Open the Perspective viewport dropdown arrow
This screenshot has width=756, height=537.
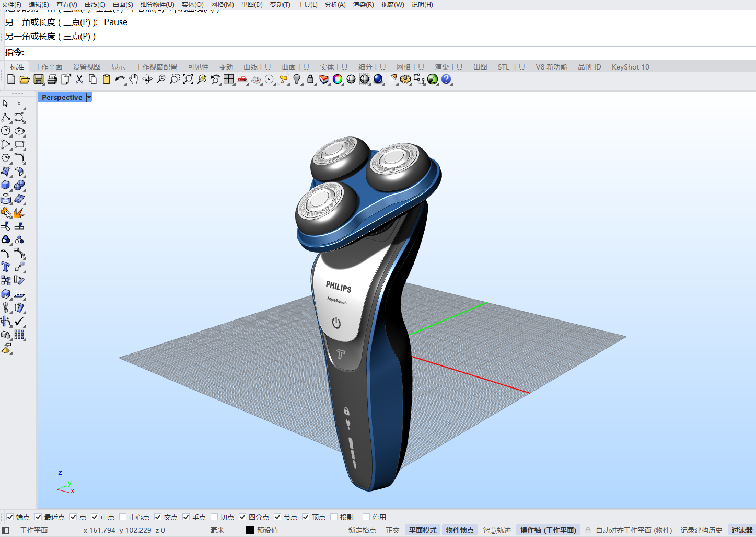pos(89,98)
